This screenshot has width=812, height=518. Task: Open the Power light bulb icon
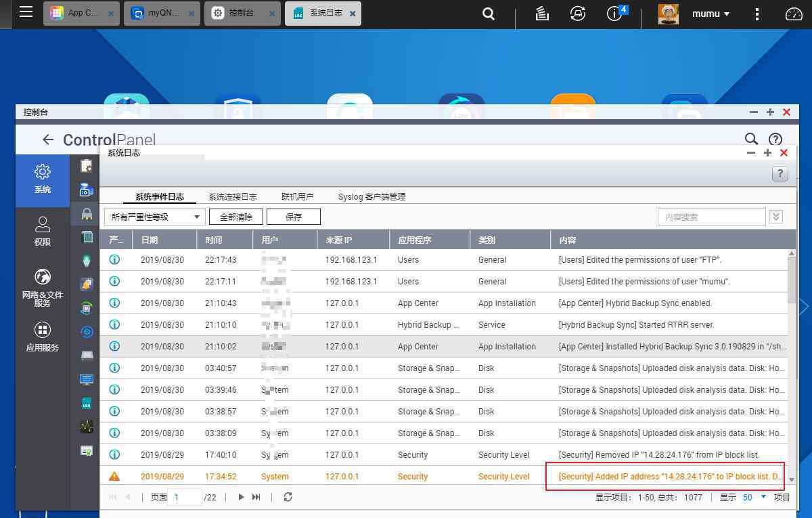point(87,260)
